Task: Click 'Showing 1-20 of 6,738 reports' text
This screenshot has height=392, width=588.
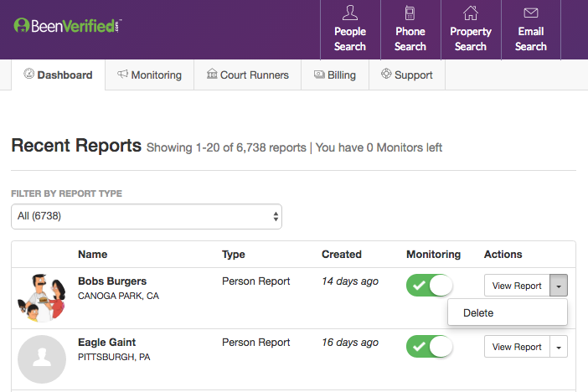Action: coord(226,147)
